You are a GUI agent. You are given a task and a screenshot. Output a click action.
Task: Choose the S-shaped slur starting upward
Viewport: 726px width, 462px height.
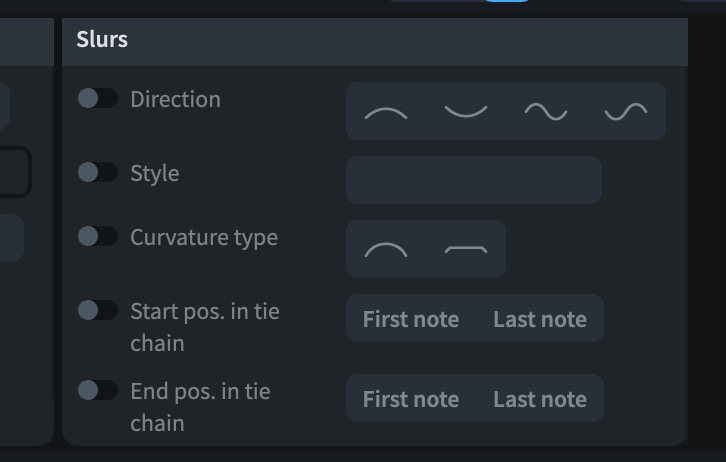pyautogui.click(x=546, y=112)
